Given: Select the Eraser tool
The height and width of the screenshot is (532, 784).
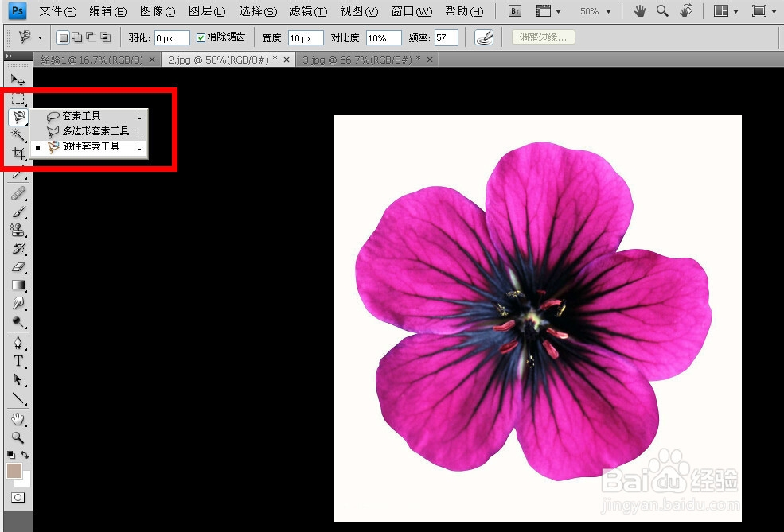Looking at the screenshot, I should [x=18, y=266].
